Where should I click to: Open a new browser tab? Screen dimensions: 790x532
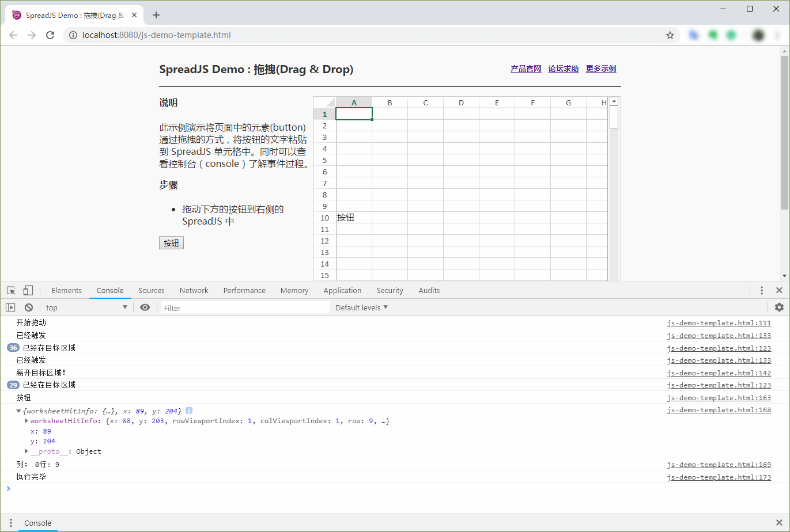[156, 15]
